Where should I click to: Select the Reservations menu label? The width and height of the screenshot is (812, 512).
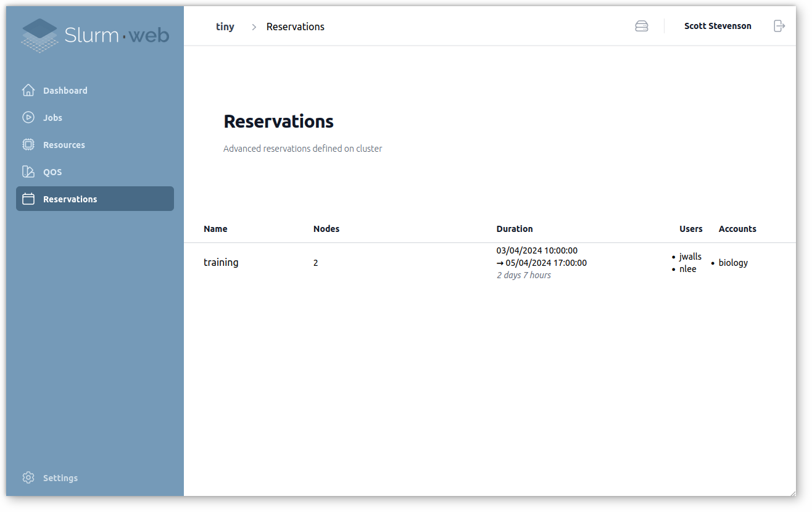pos(70,199)
